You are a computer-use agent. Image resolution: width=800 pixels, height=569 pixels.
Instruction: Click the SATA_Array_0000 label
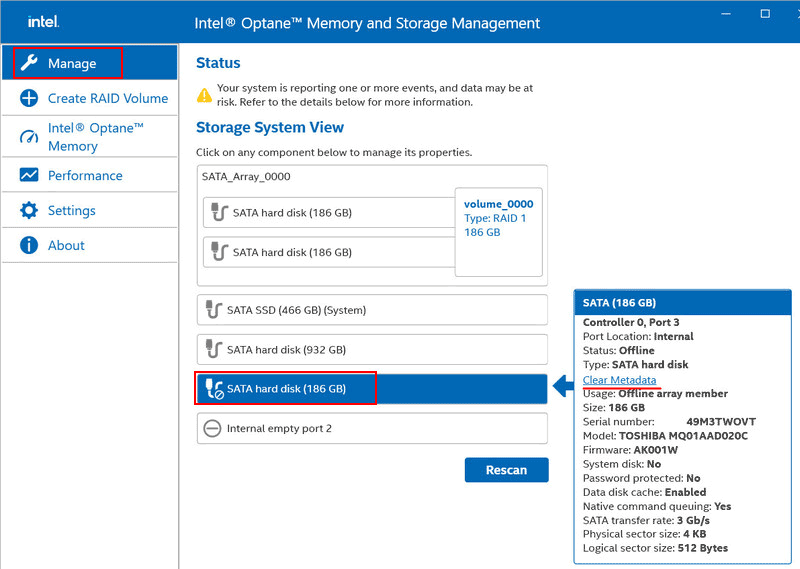pos(246,176)
